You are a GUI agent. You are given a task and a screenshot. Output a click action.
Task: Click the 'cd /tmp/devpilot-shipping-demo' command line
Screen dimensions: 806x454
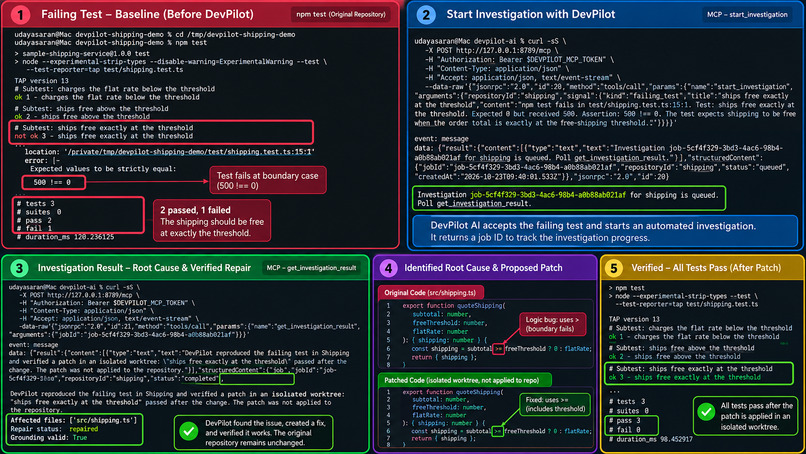coord(155,34)
